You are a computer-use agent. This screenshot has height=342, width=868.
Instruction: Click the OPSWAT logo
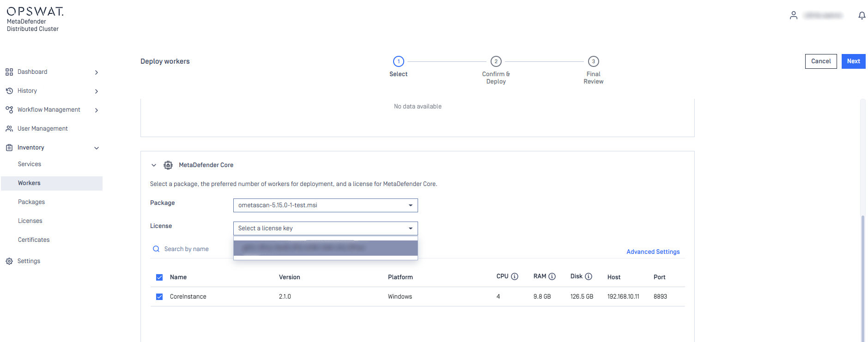[x=35, y=12]
